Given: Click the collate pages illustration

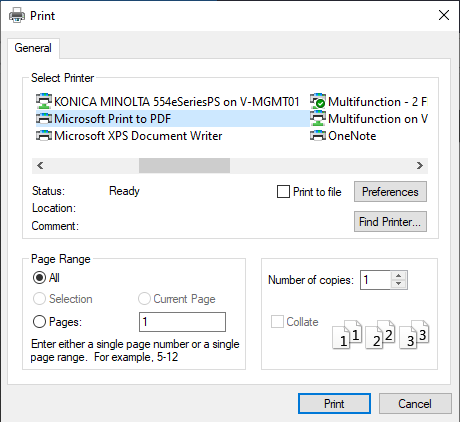Looking at the screenshot, I should pos(381,334).
